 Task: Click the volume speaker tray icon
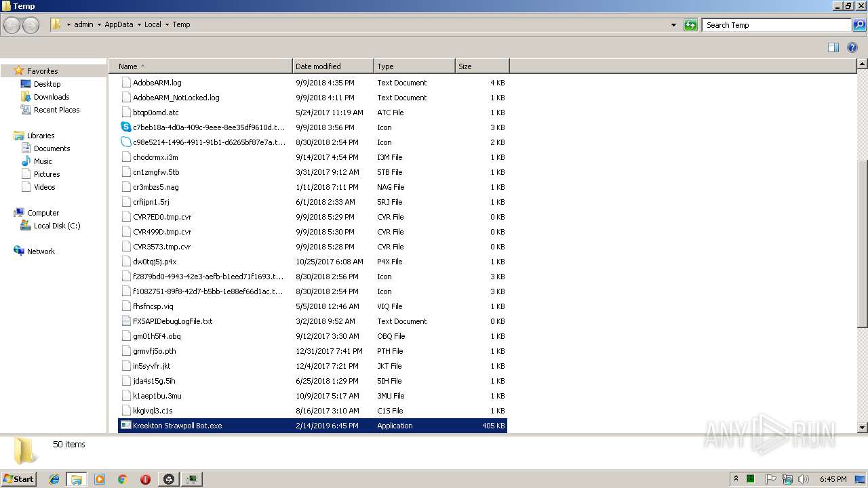[x=804, y=479]
